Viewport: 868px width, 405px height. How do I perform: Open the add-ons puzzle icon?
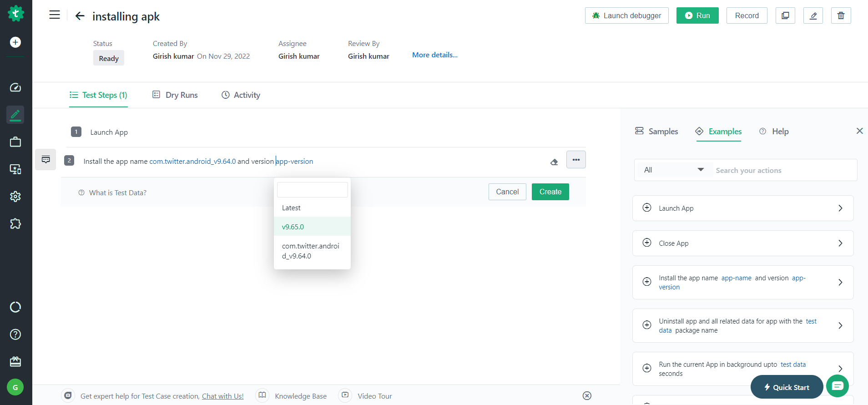(x=15, y=224)
